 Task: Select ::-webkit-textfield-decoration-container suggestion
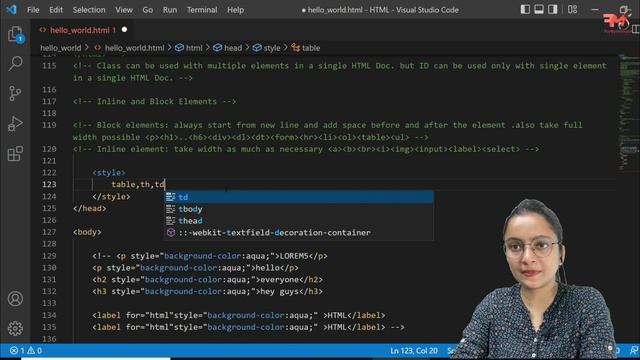[299, 233]
